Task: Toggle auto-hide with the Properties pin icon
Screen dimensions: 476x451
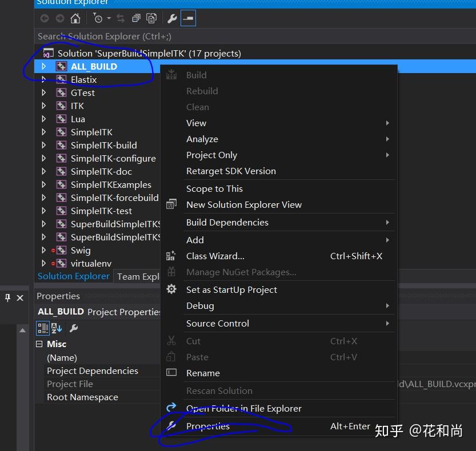Action: (x=7, y=298)
